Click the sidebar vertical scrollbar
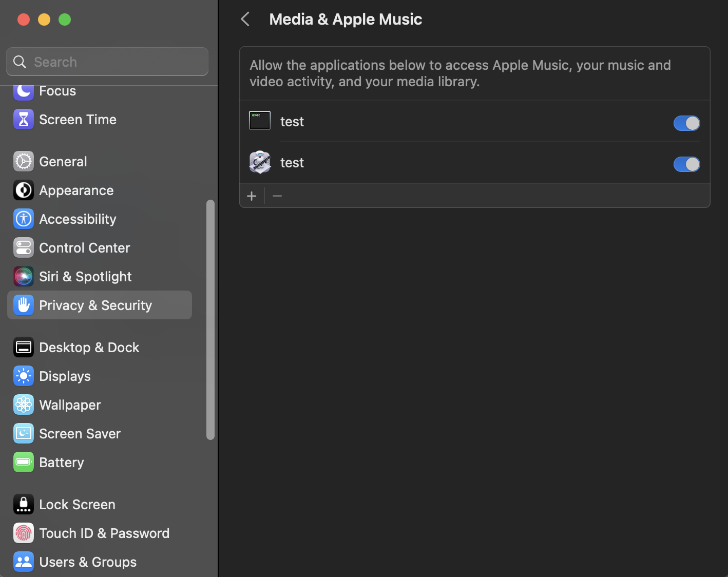 pyautogui.click(x=210, y=319)
